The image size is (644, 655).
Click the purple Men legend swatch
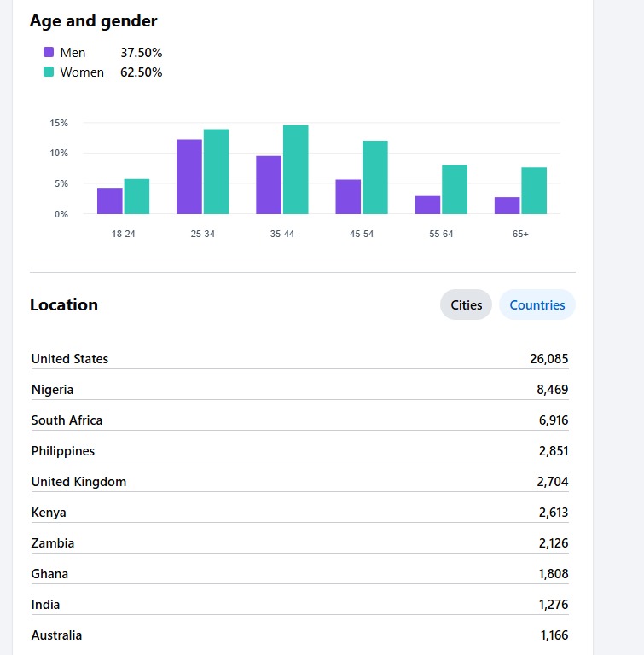[49, 53]
